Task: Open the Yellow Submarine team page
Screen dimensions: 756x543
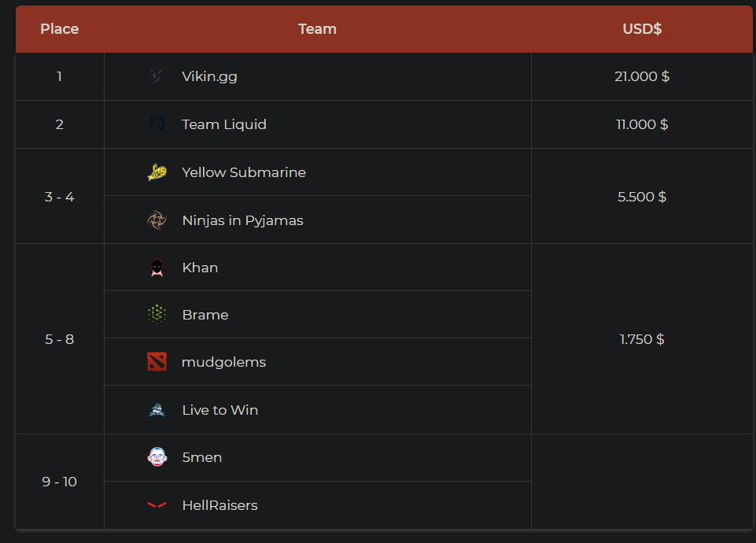Action: tap(244, 172)
